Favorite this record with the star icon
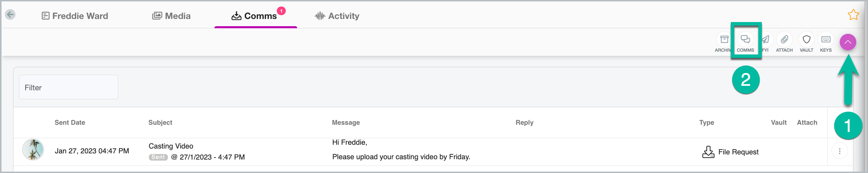 [853, 15]
